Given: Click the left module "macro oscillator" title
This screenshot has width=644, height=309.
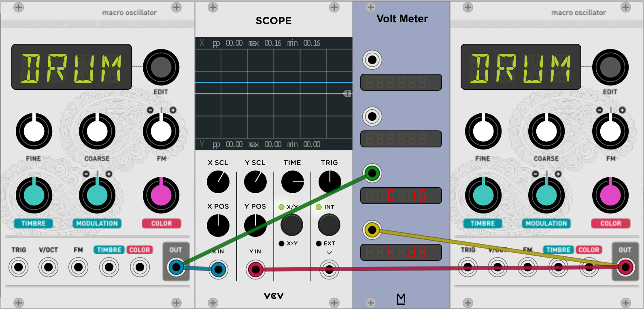Looking at the screenshot, I should (x=130, y=13).
